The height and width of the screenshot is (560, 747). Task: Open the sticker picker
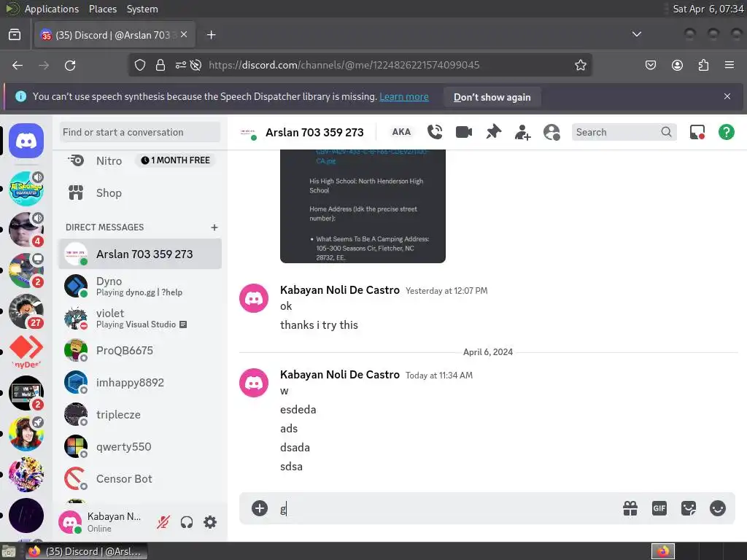coord(689,508)
